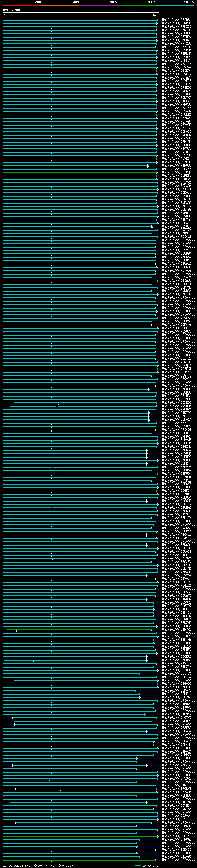Screen dimensions: 197x868
Task: Click the white query sequence bar
Action: pos(81,13)
